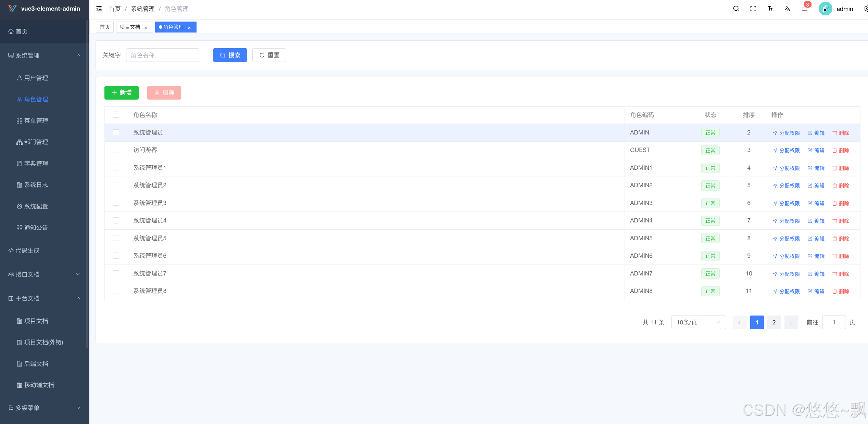
Task: Toggle the select-all checkbox in table header
Action: coord(116,115)
